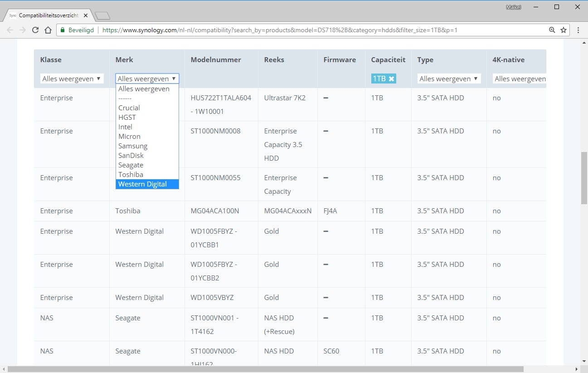This screenshot has width=588, height=373.
Task: Remove the 1TB capacity filter tag
Action: coord(392,79)
